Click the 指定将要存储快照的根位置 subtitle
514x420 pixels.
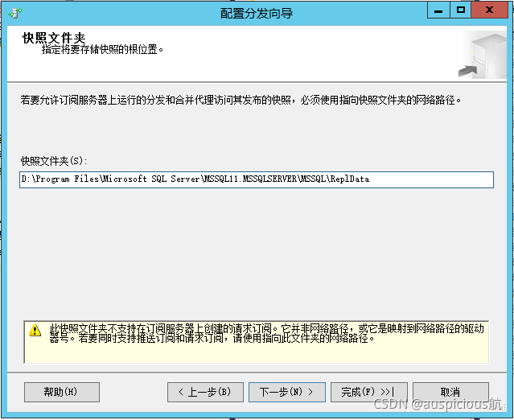pos(103,50)
